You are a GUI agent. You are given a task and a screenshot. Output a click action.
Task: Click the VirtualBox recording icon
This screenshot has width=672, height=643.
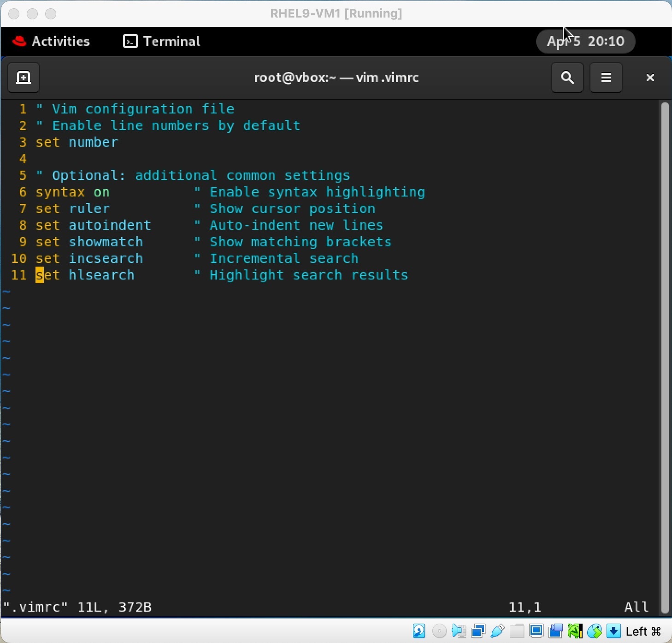[x=555, y=631]
